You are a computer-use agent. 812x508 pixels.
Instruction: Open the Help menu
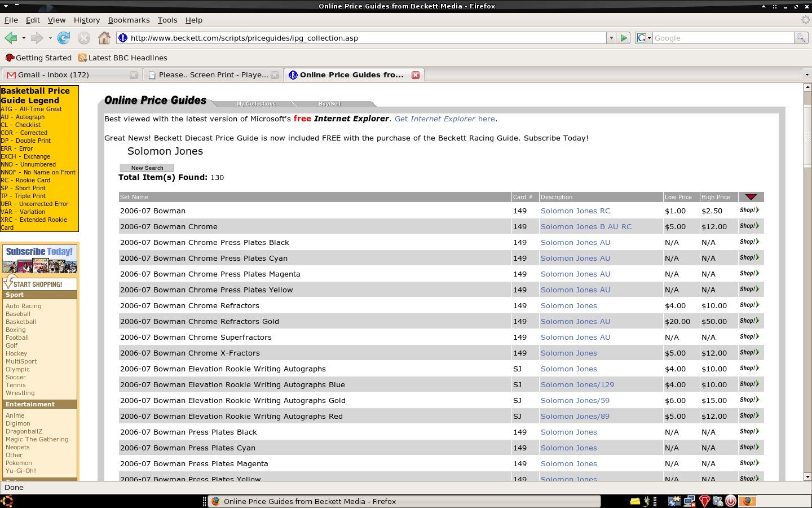194,20
